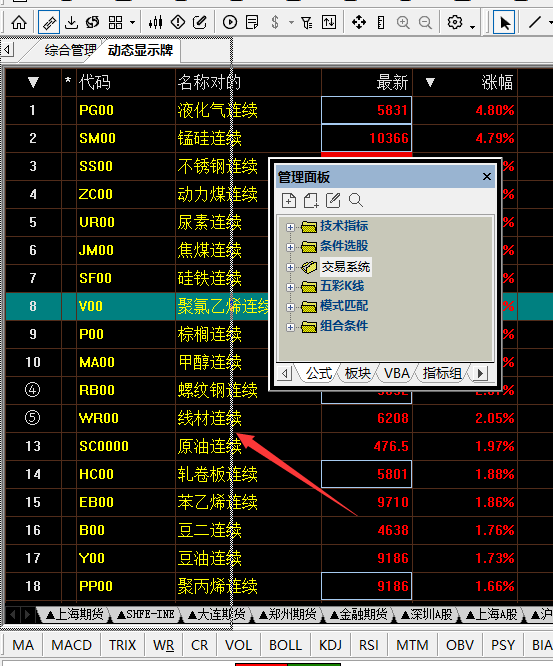Select the BOLL indicator button
This screenshot has width=553, height=666.
coord(285,645)
